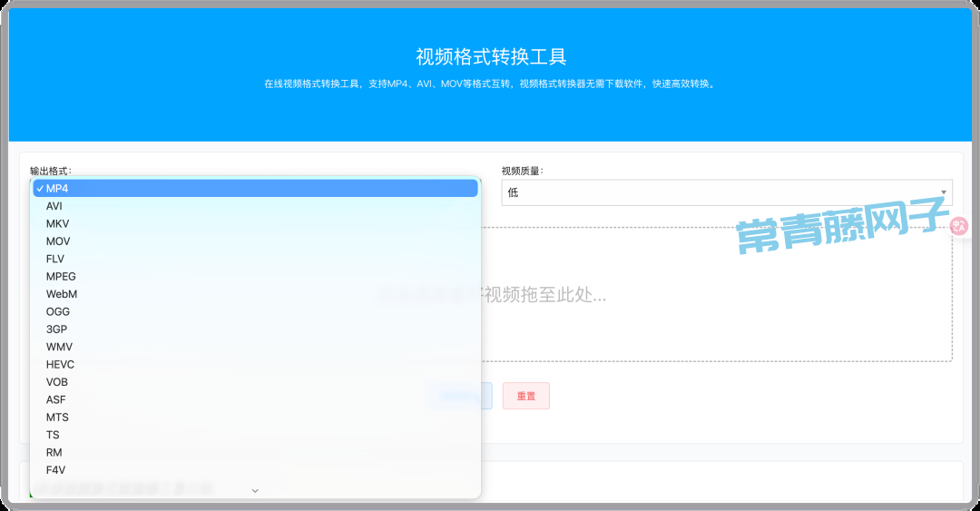Click the scroll-down chevron at list bottom
The height and width of the screenshot is (511, 980).
click(x=255, y=490)
